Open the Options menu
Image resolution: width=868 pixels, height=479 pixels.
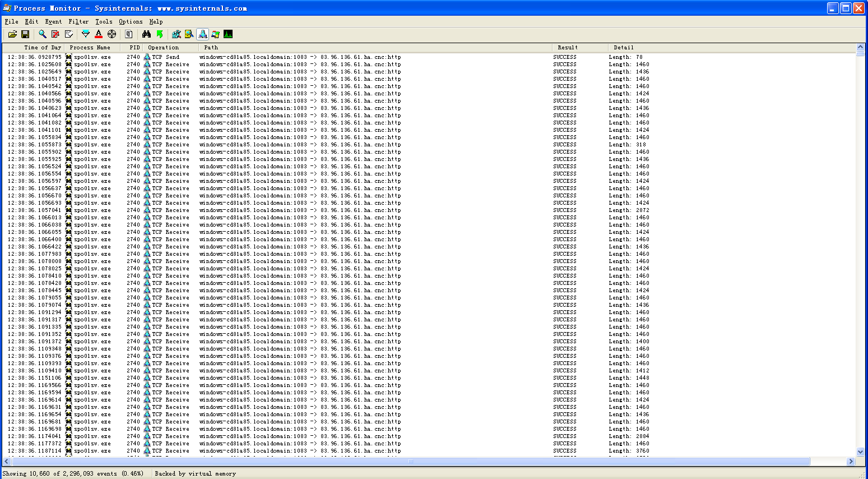[131, 21]
